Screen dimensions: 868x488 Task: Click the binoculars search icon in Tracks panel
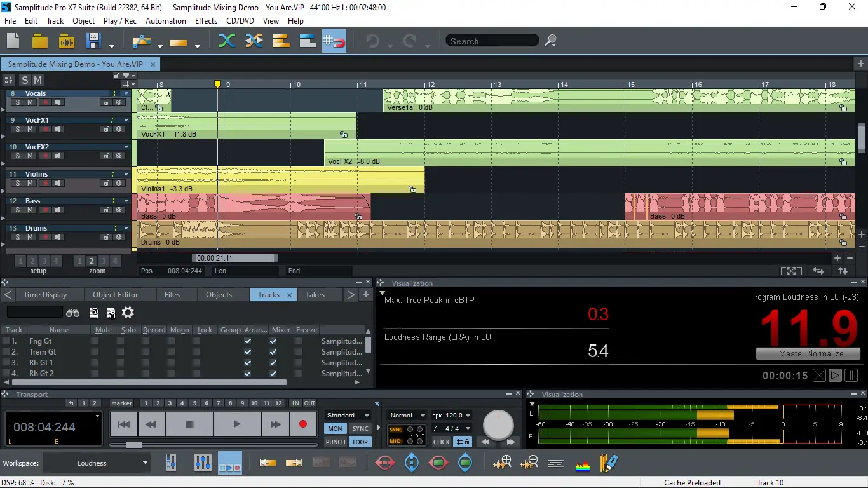[x=73, y=313]
